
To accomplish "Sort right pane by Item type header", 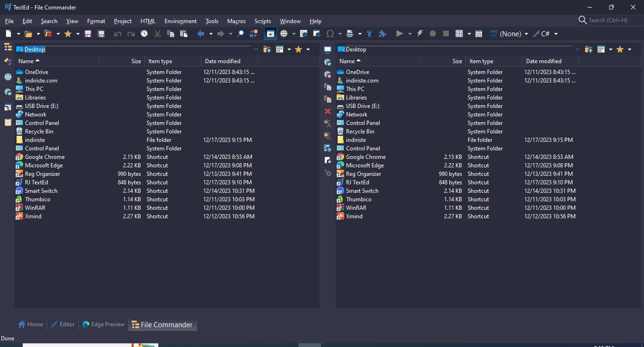I will (x=494, y=61).
